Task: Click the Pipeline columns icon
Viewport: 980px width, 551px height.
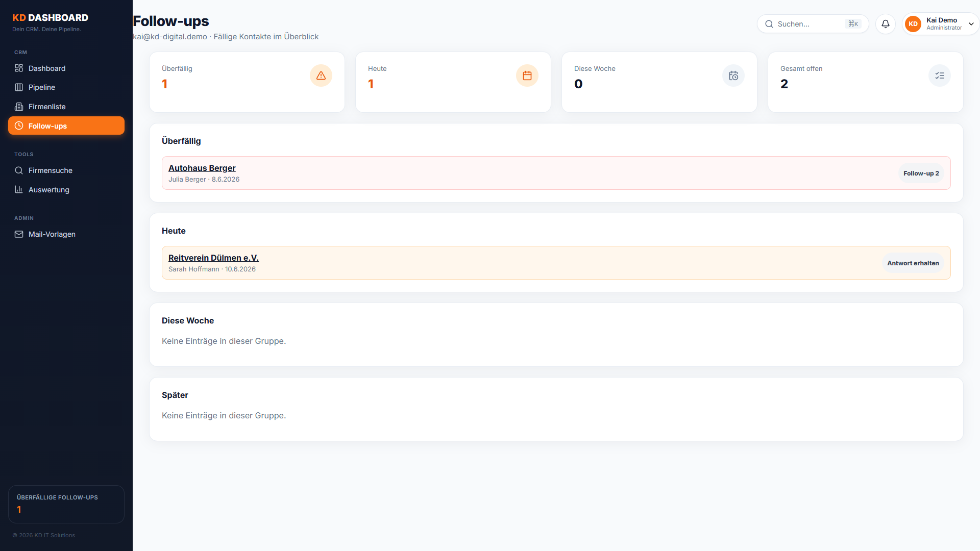Action: click(19, 87)
